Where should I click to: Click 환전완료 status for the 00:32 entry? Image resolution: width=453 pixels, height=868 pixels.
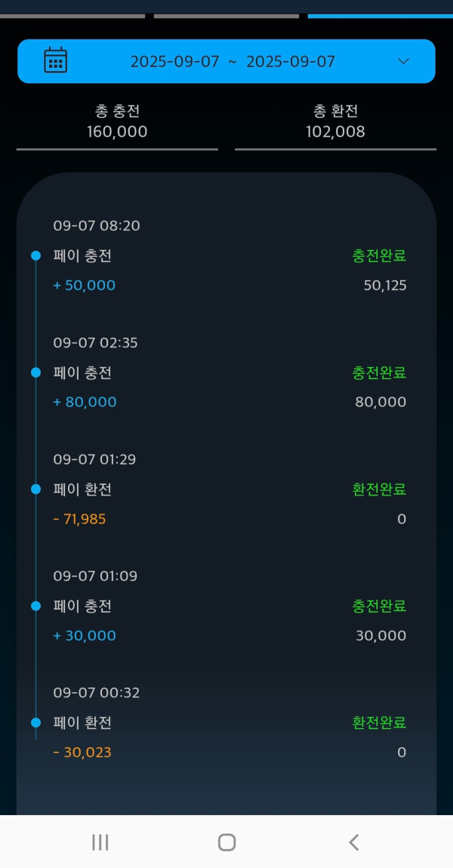[379, 723]
